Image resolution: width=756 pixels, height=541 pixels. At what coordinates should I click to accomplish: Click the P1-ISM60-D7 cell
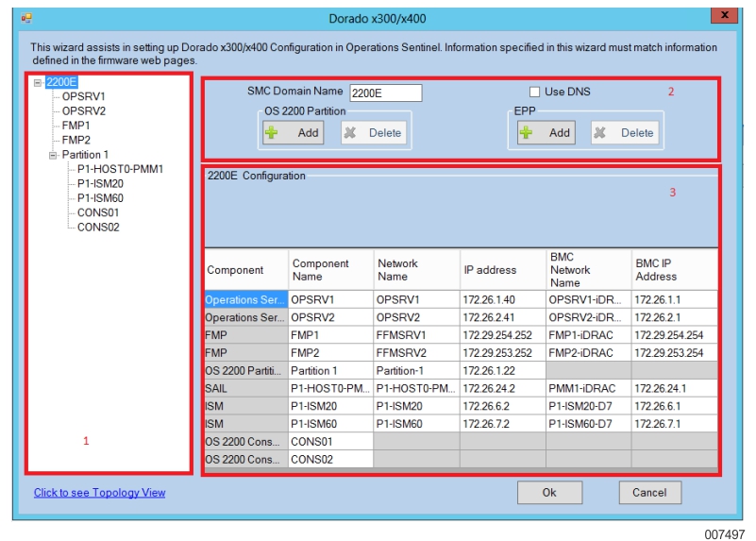click(589, 424)
